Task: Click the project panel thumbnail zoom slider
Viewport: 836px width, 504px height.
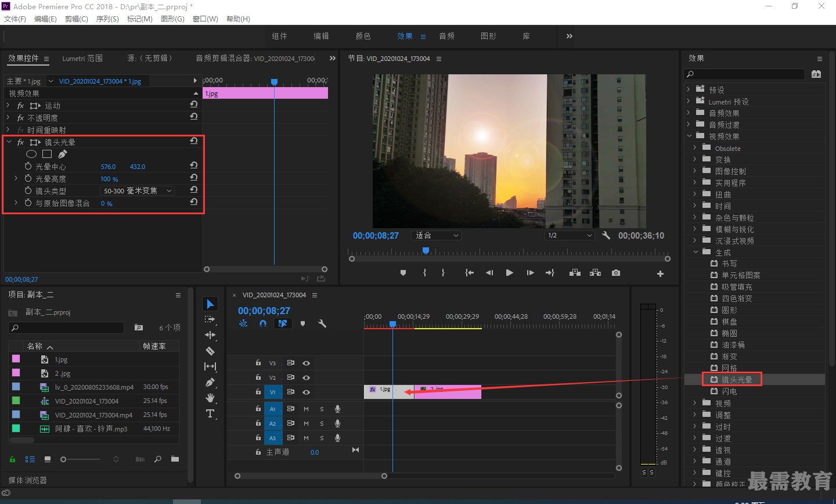Action: pyautogui.click(x=63, y=459)
